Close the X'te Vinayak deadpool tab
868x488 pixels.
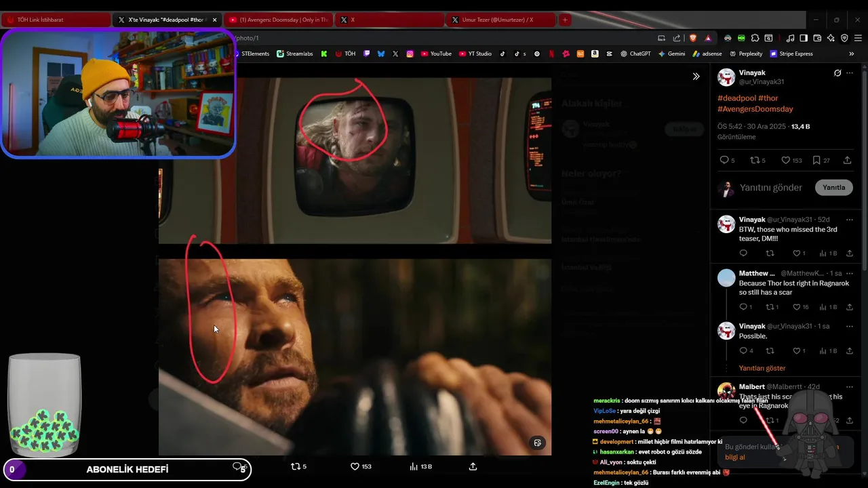tap(214, 20)
